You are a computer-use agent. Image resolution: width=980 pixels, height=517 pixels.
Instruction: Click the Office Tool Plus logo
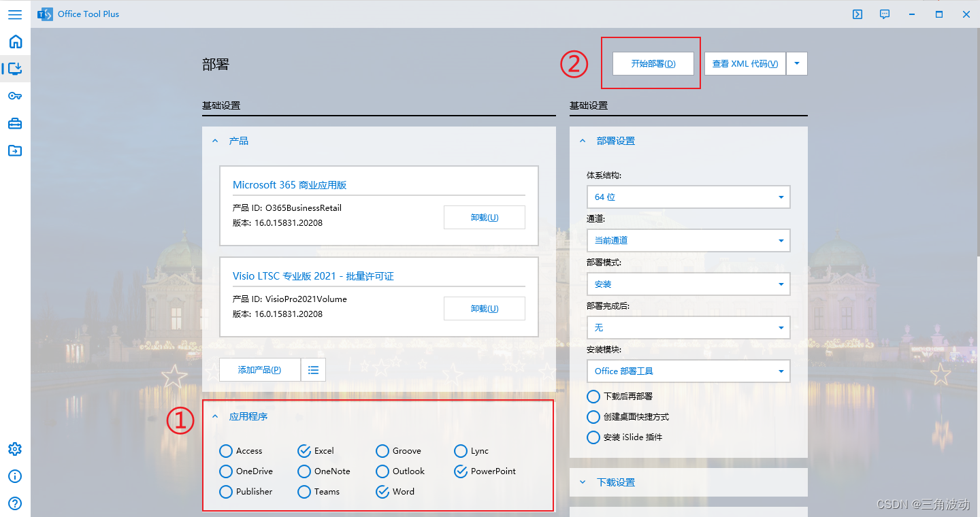[45, 14]
